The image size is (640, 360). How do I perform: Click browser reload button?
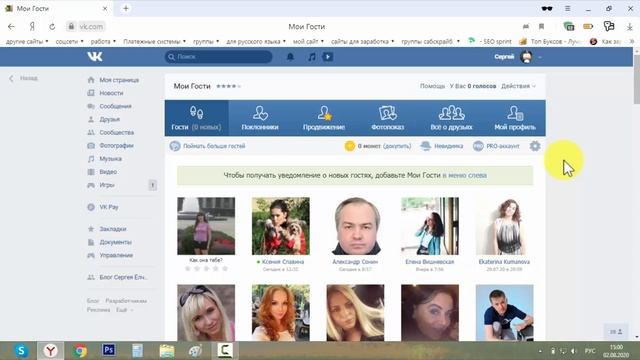pos(52,27)
